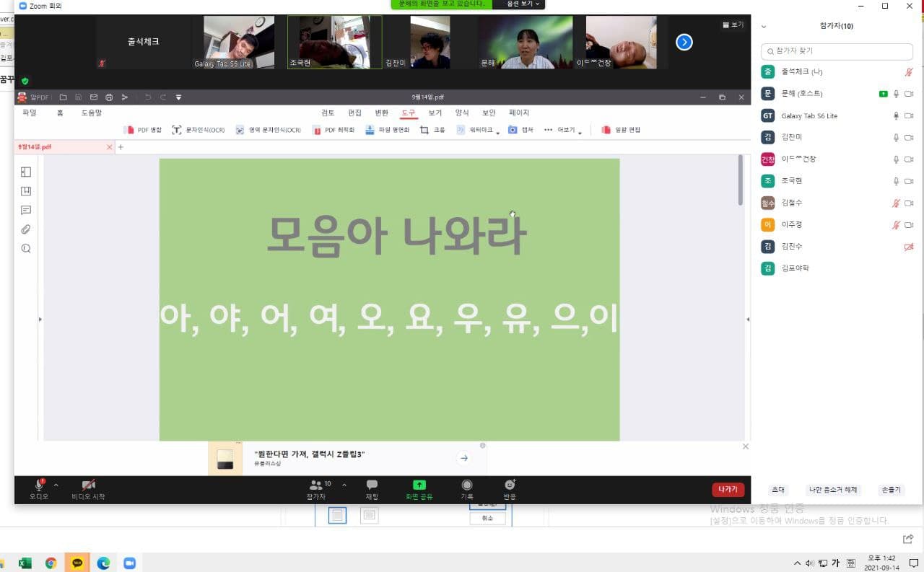Toggle 출석체크 (나) microphone mute icon
924x572 pixels.
909,72
